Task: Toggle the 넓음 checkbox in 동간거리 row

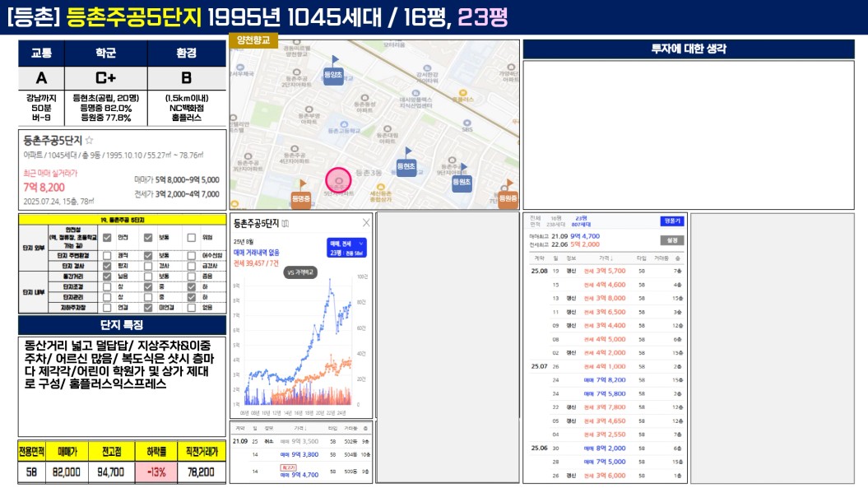Action: coord(107,277)
